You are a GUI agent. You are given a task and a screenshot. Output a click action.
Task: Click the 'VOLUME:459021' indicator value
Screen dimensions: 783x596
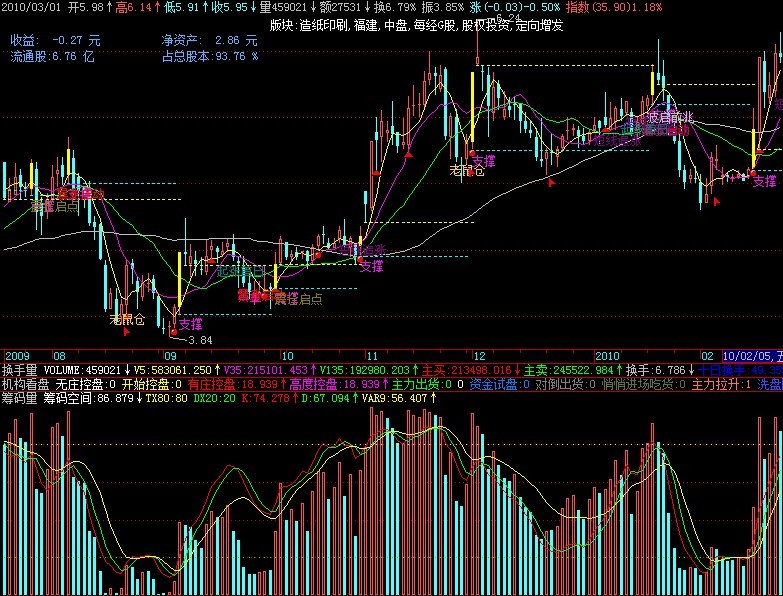[82, 370]
